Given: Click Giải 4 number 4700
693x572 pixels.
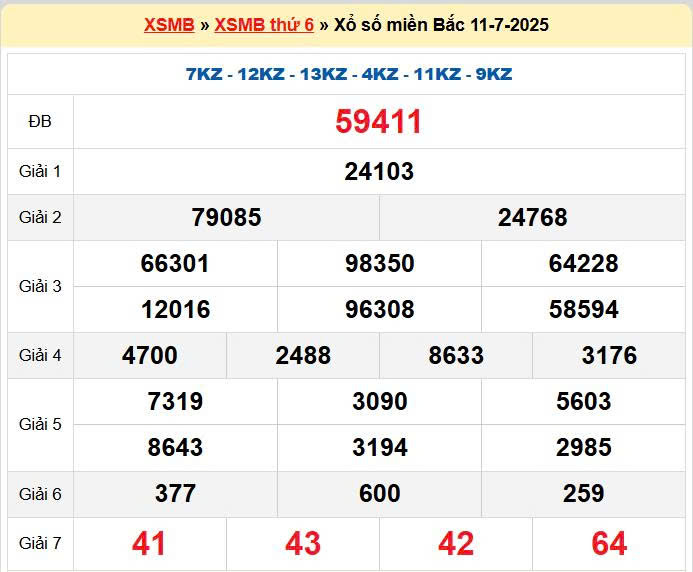Looking at the screenshot, I should click(x=150, y=355).
